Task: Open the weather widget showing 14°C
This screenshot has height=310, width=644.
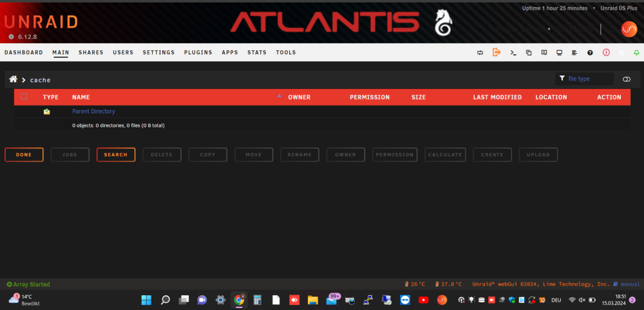Action: pyautogui.click(x=24, y=300)
